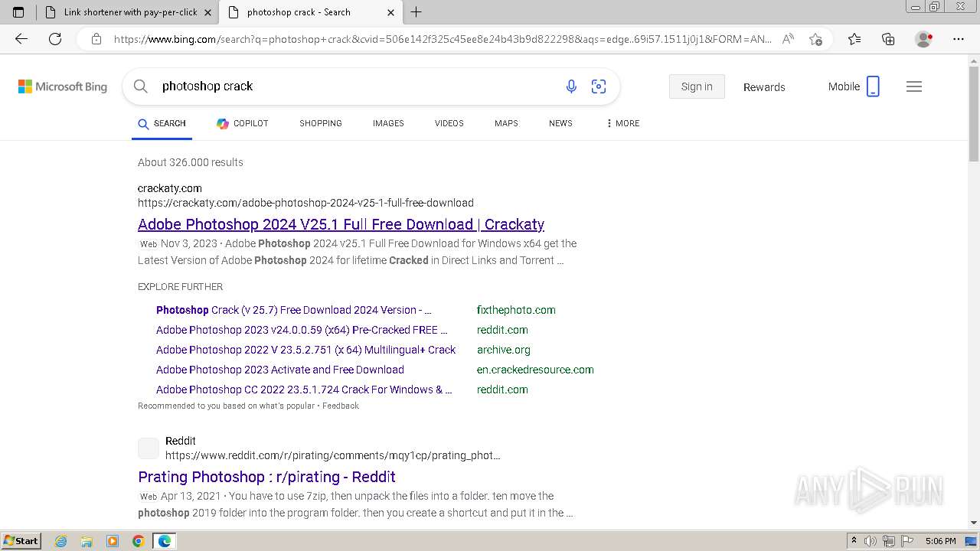This screenshot has width=980, height=551.
Task: Switch to Link shortener tab
Action: 126,12
